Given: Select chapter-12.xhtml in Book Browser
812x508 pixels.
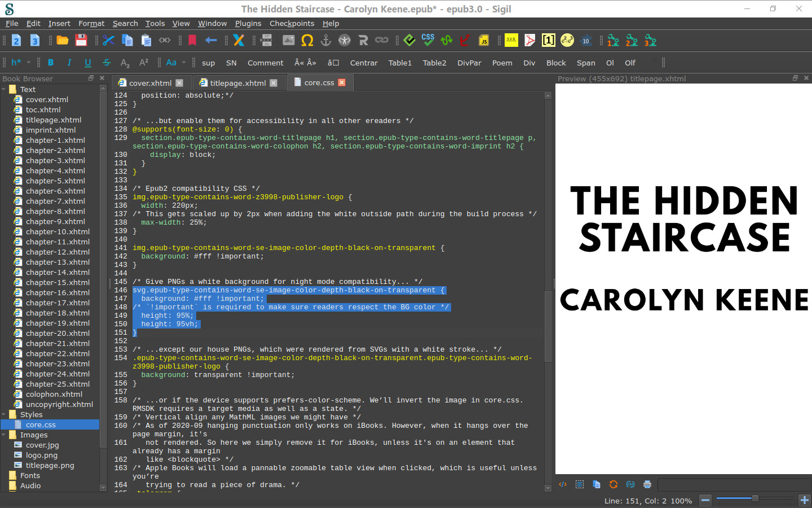Looking at the screenshot, I should [x=58, y=252].
